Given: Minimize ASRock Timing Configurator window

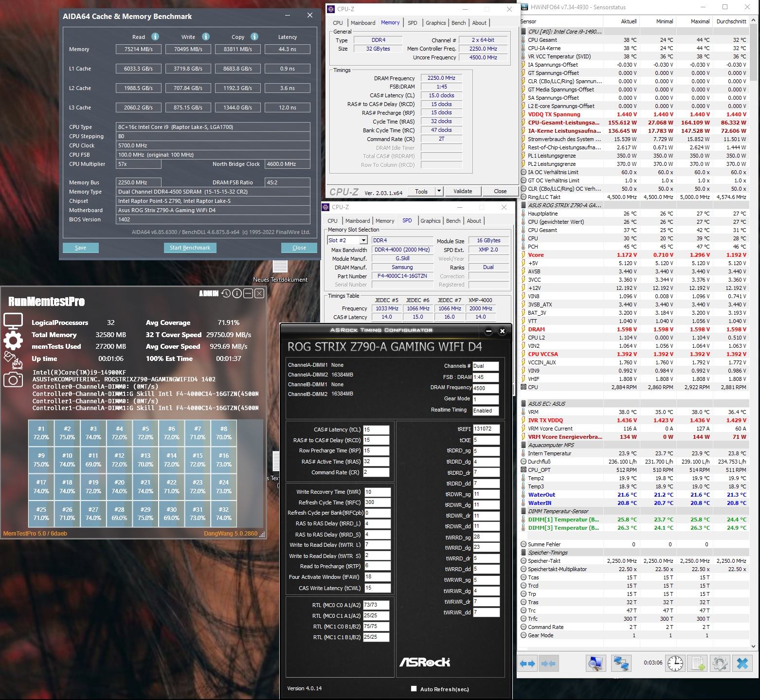Looking at the screenshot, I should pyautogui.click(x=489, y=331).
